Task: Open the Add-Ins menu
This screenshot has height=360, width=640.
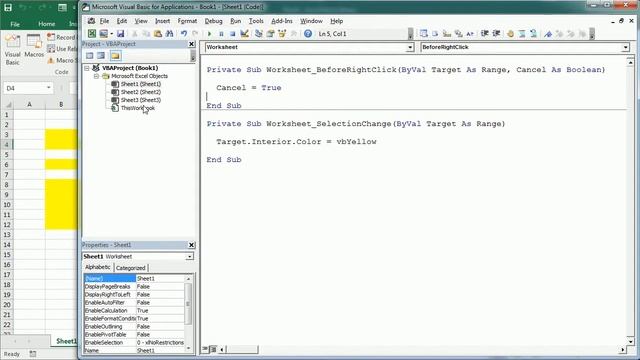Action: (x=282, y=21)
